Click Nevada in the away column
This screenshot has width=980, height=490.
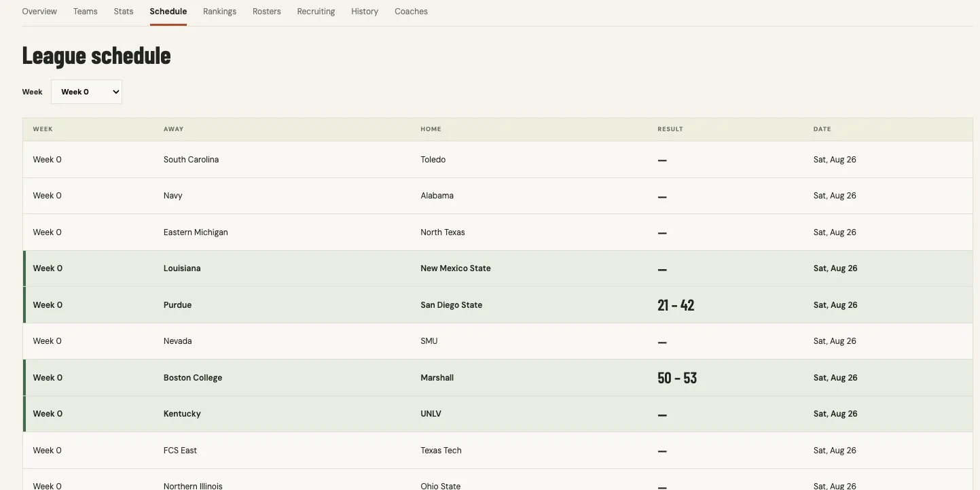point(177,341)
